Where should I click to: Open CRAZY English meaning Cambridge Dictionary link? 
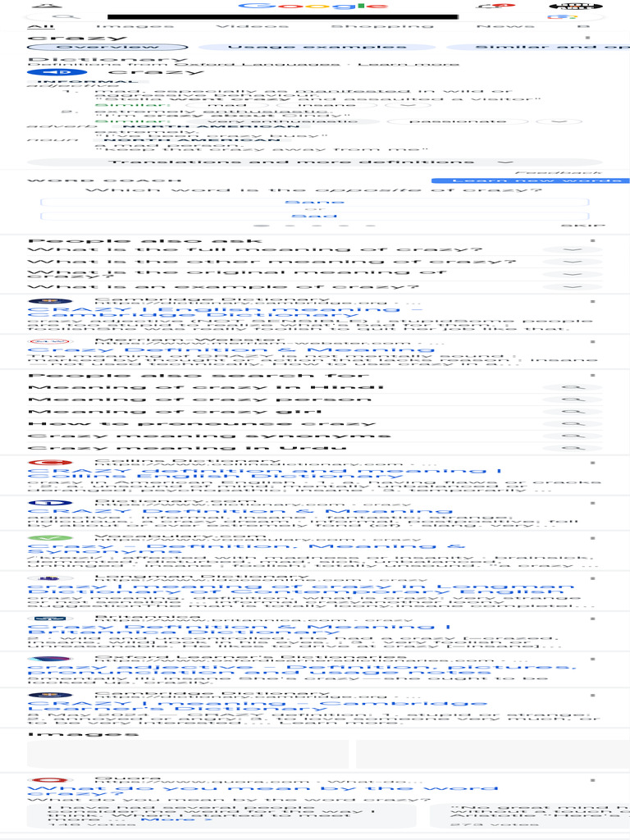[x=225, y=312]
